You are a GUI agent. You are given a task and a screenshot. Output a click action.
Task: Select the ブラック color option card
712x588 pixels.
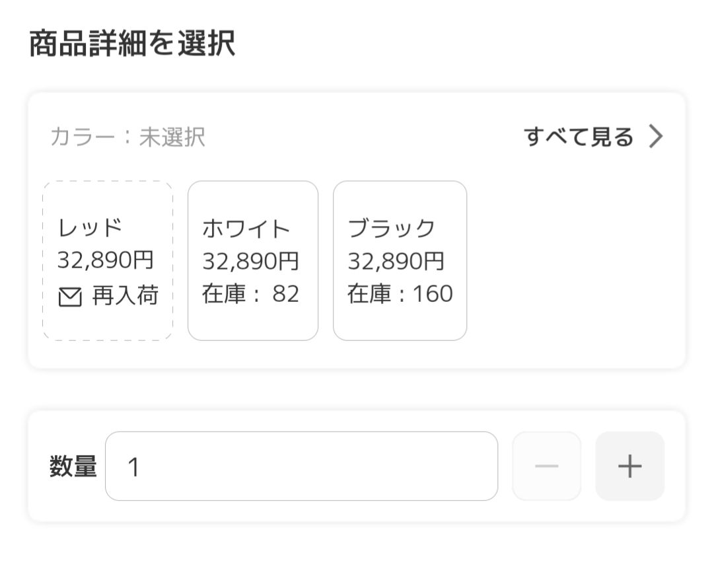coord(400,260)
